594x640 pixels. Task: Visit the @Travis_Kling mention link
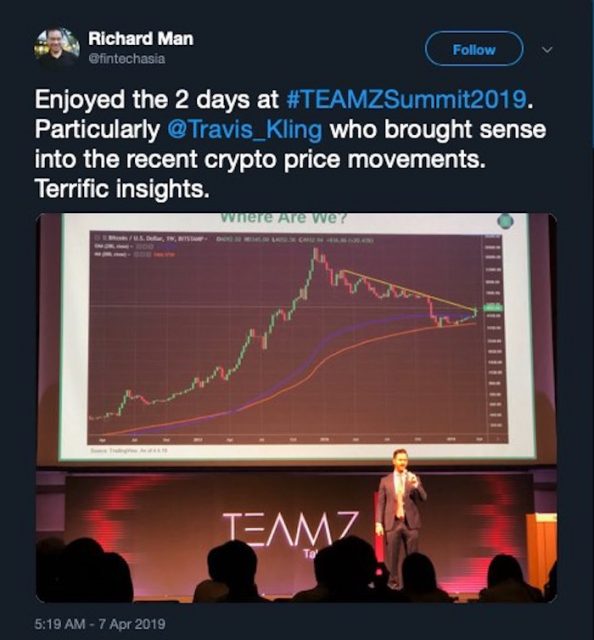pos(245,129)
